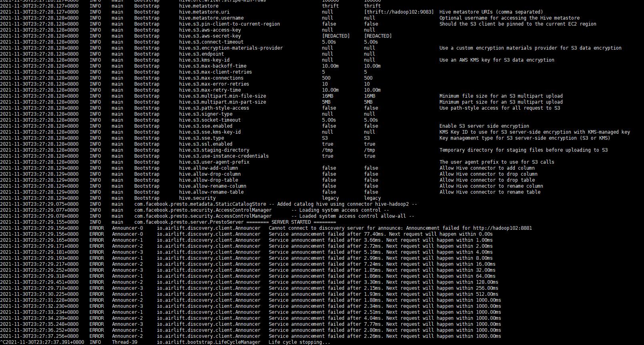Image resolution: width=644 pixels, height=345 pixels.
Task: Click hive.s3.max-client-retries property
Action: click(216, 72)
